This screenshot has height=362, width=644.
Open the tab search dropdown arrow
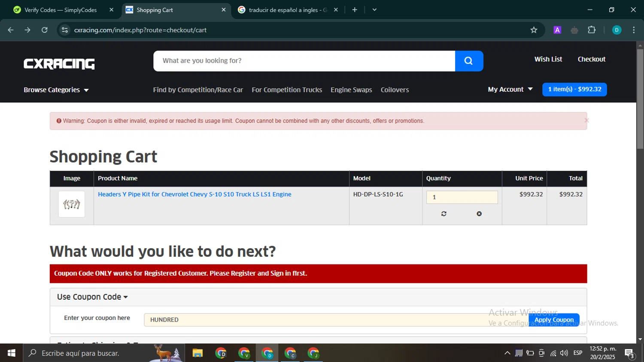pos(374,10)
